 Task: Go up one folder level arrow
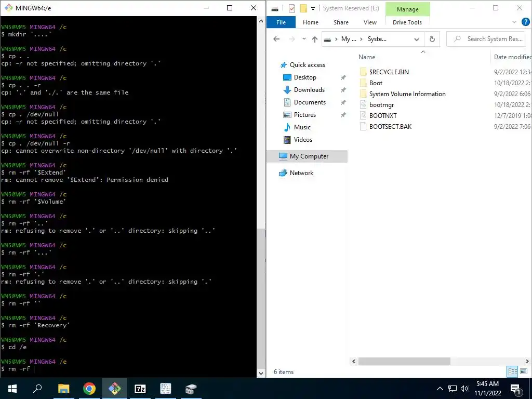314,39
